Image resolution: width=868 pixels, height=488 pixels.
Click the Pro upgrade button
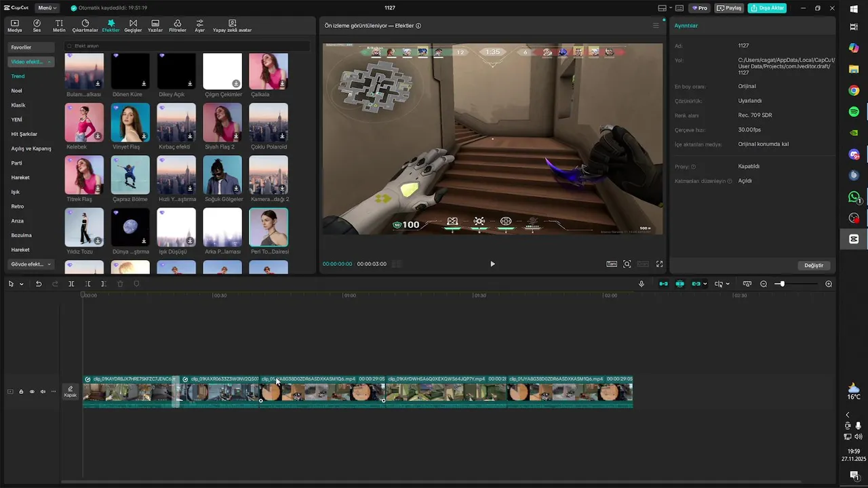[x=699, y=8]
